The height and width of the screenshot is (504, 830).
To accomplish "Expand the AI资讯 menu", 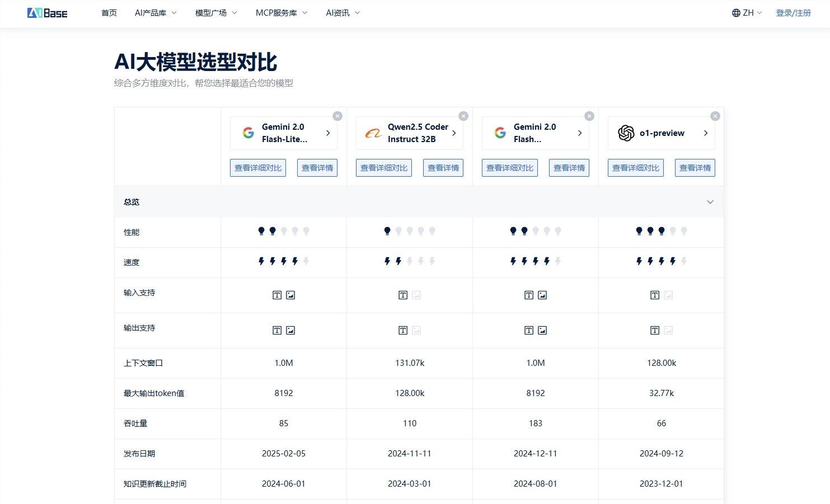I will tap(343, 13).
